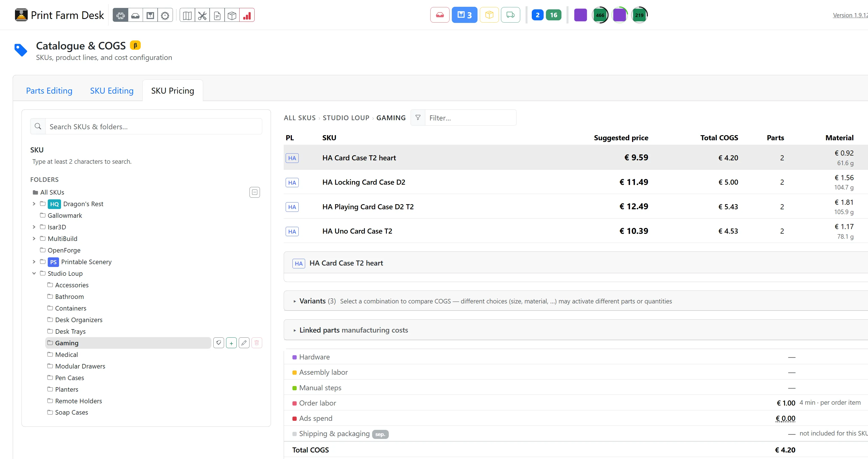Select the HA Uno Card Case T2 row
Image resolution: width=868 pixels, height=459 pixels.
click(x=576, y=231)
